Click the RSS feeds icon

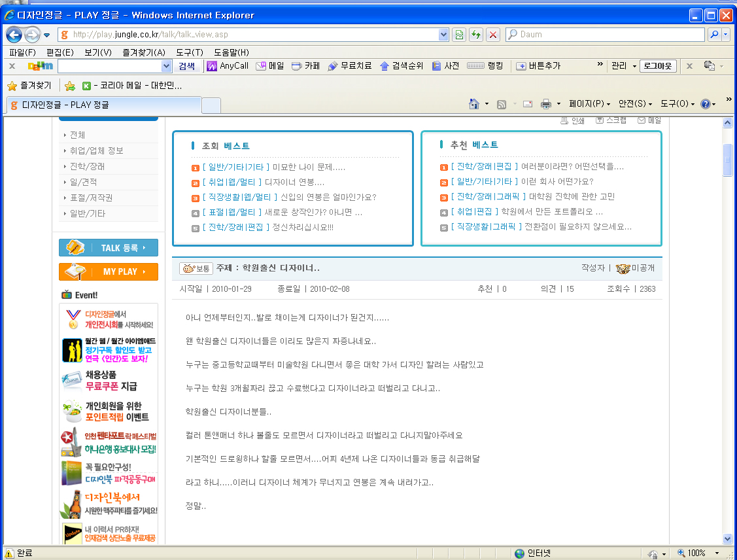[x=502, y=104]
